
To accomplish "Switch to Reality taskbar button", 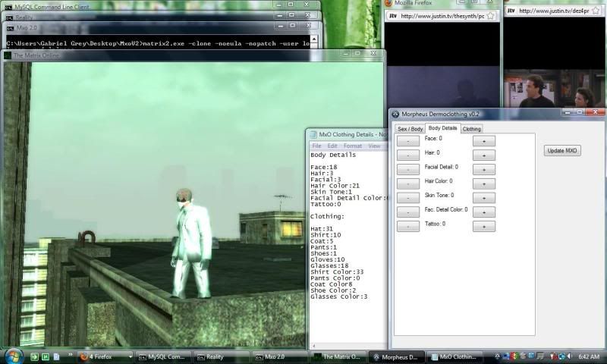I will (222, 357).
